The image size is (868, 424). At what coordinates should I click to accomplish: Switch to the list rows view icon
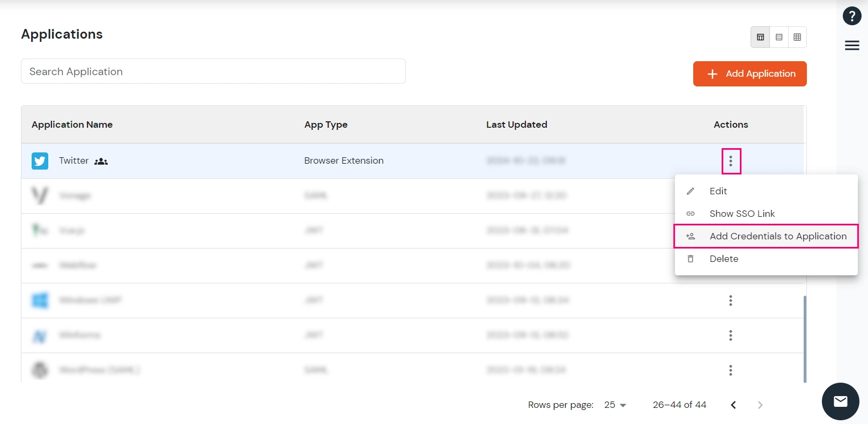click(779, 37)
